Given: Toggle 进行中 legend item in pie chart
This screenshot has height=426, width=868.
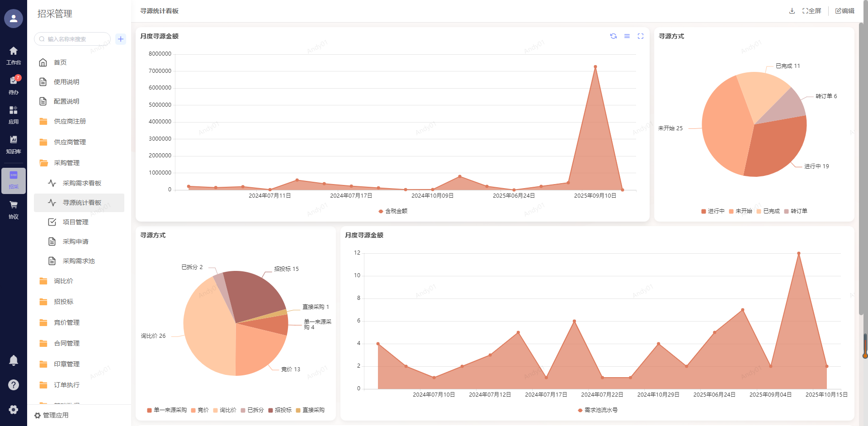Looking at the screenshot, I should click(713, 211).
